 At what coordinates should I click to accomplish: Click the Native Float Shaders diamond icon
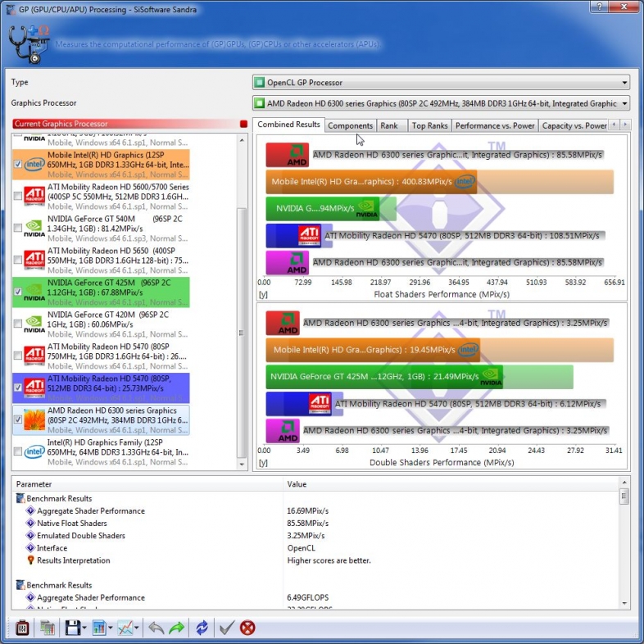click(30, 523)
